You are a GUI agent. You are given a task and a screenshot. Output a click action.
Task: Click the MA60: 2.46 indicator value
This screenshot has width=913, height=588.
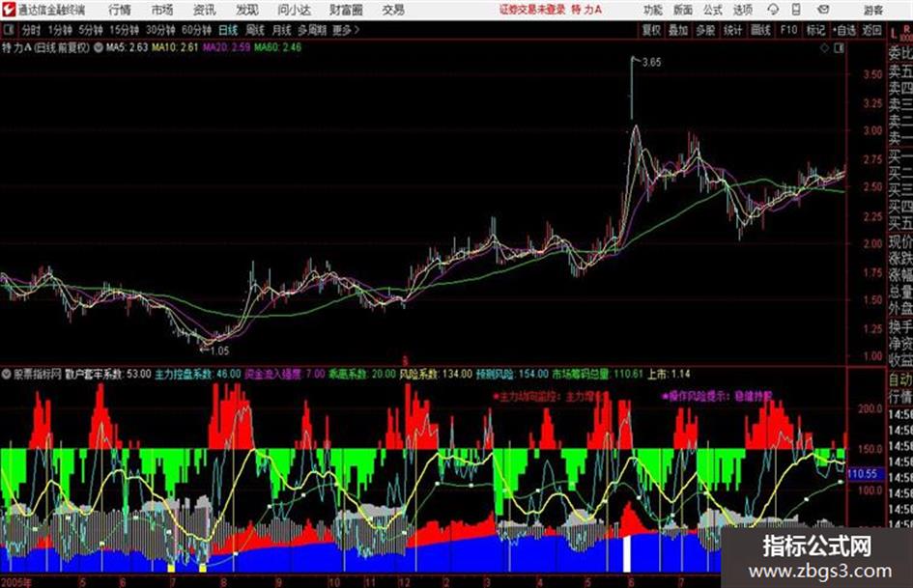(277, 47)
